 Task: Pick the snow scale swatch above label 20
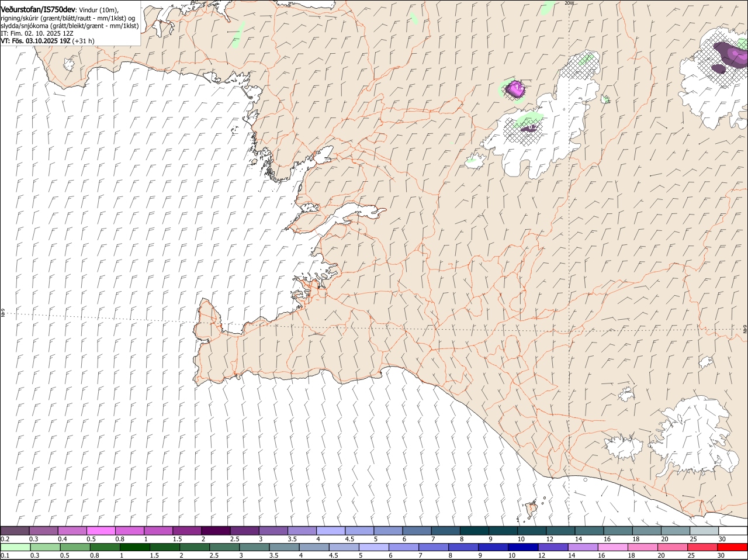(x=675, y=530)
